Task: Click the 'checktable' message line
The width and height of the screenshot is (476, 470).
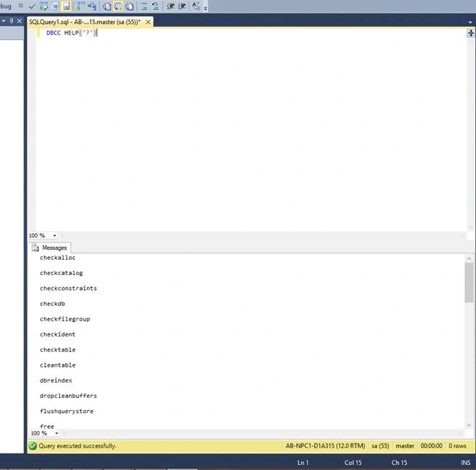Action: point(58,349)
